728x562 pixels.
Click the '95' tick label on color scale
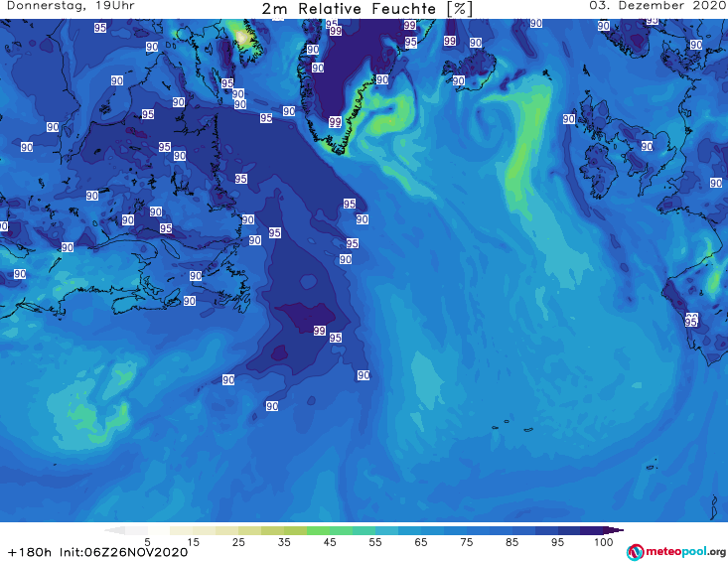point(557,542)
